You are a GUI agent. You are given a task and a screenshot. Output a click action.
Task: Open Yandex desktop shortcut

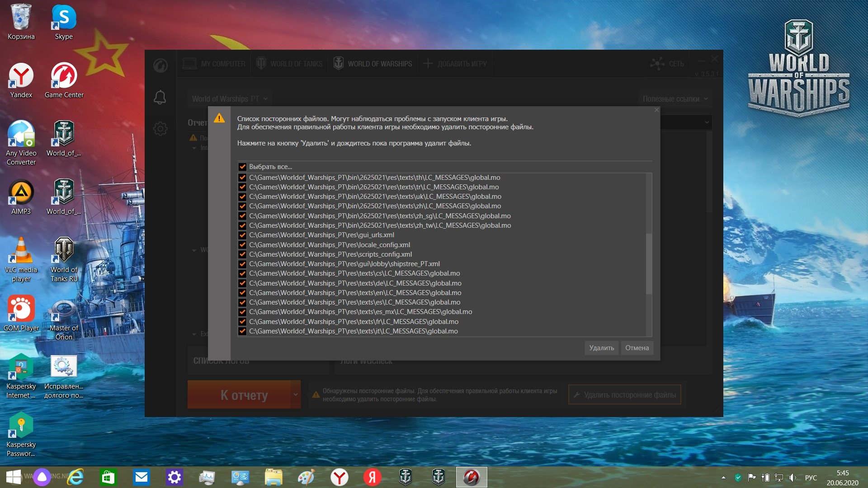(x=21, y=80)
